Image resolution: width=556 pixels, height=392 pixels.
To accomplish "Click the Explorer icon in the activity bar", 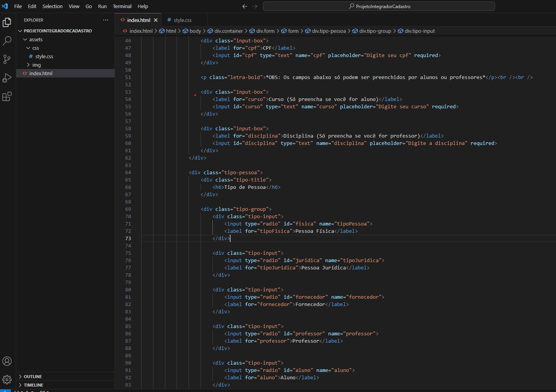I will tap(7, 22).
